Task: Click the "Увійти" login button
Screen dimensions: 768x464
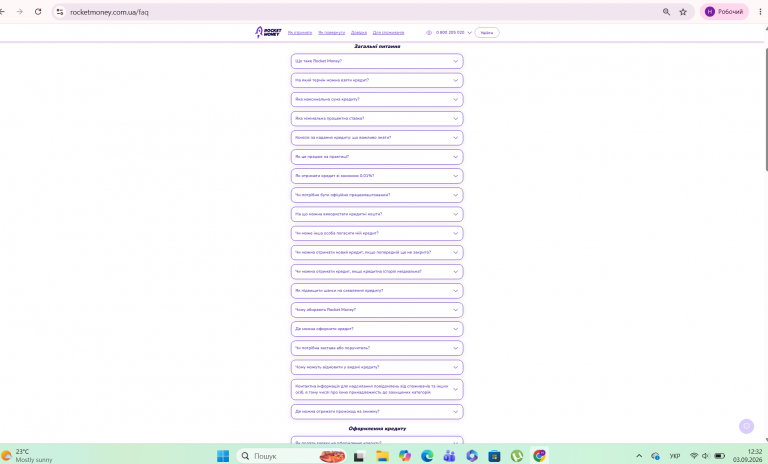Action: [x=487, y=33]
